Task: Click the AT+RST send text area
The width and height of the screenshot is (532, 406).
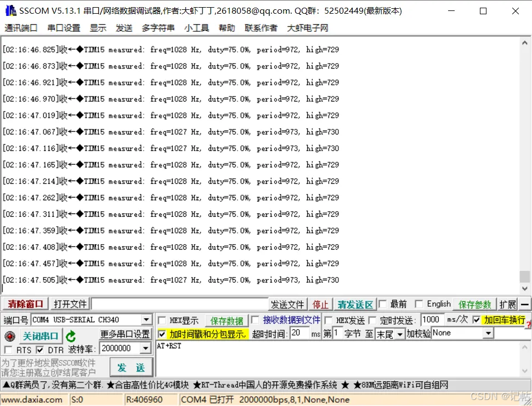Action: tap(338, 359)
